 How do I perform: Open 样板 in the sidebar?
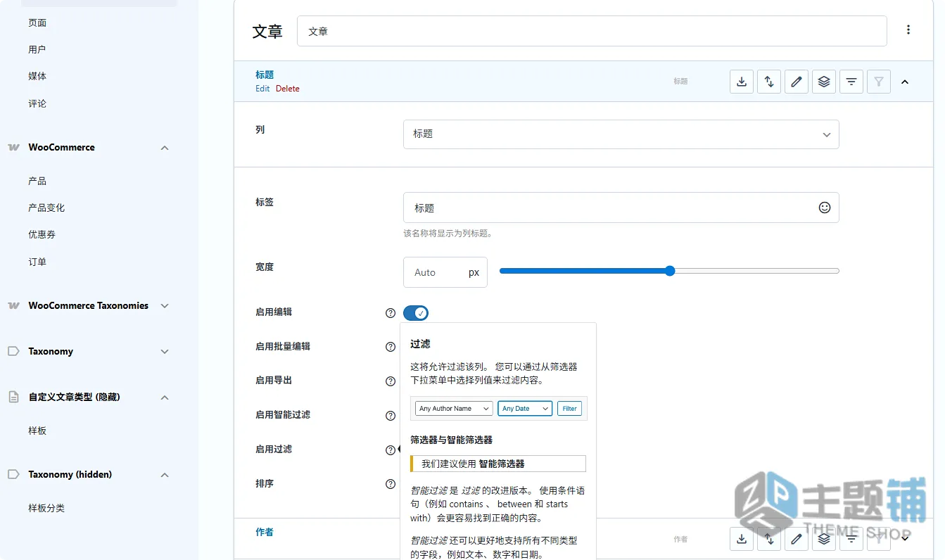click(x=37, y=431)
